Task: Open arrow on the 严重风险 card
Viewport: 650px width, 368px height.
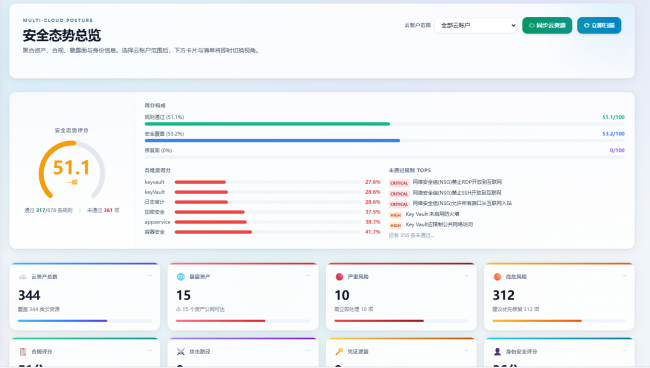Action: pyautogui.click(x=466, y=276)
